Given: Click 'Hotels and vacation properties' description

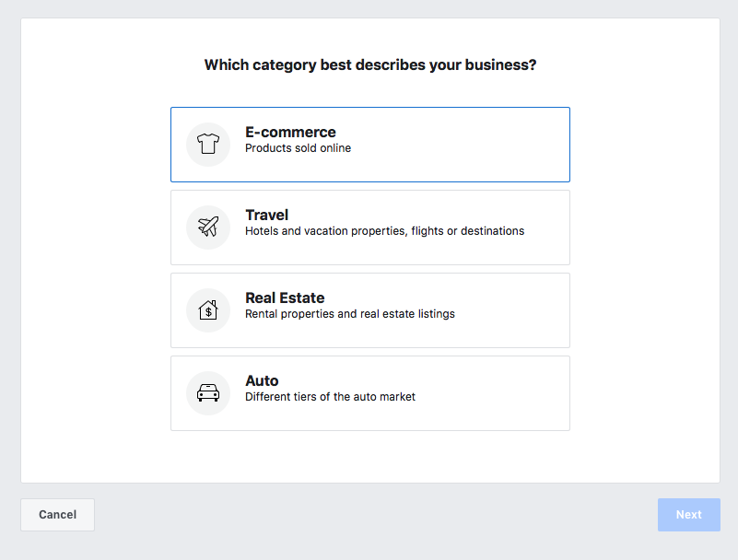Looking at the screenshot, I should coord(325,231).
